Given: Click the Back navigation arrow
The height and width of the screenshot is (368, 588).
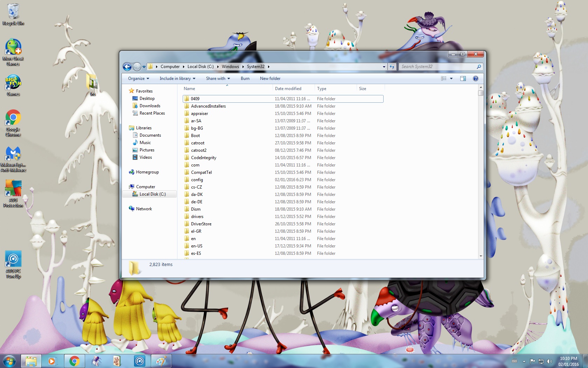Looking at the screenshot, I should pos(127,67).
